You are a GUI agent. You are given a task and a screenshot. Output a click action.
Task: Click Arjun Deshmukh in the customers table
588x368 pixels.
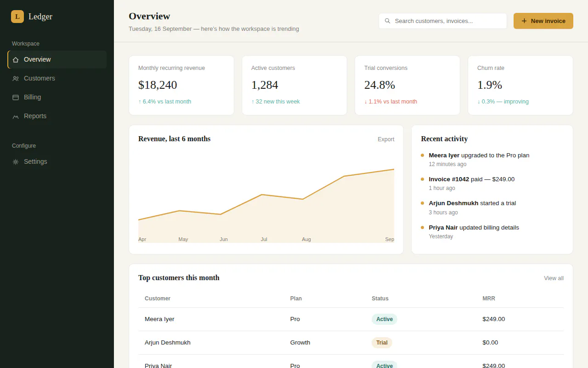point(168,343)
